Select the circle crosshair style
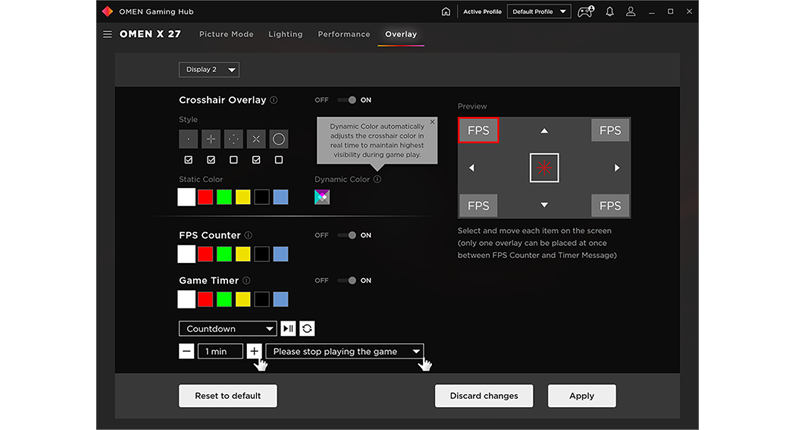 pyautogui.click(x=278, y=139)
